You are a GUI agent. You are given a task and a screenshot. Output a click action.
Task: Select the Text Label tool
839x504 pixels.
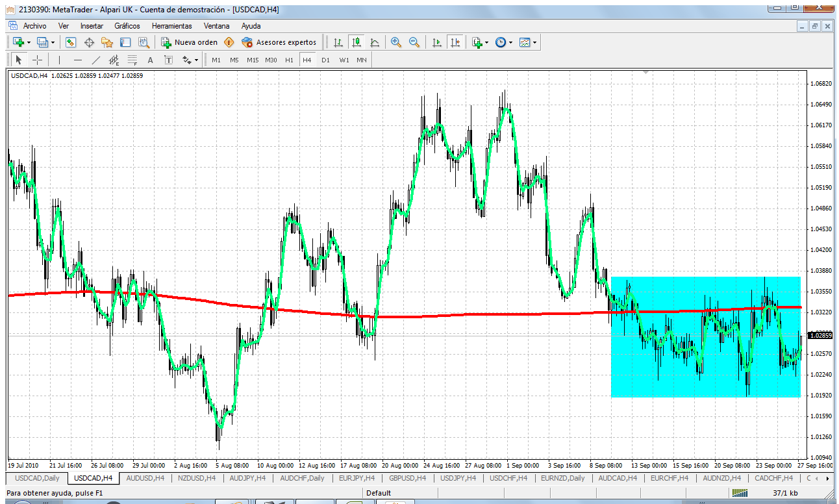click(168, 60)
